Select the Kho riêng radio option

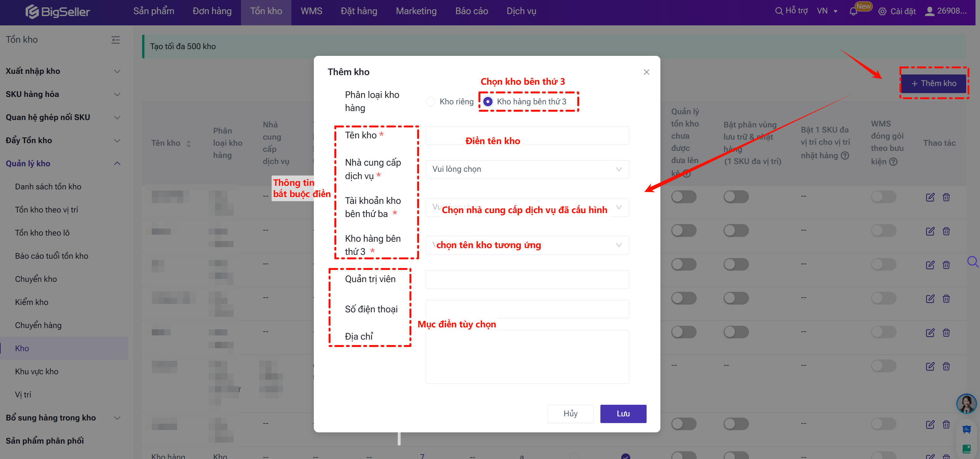[x=430, y=102]
